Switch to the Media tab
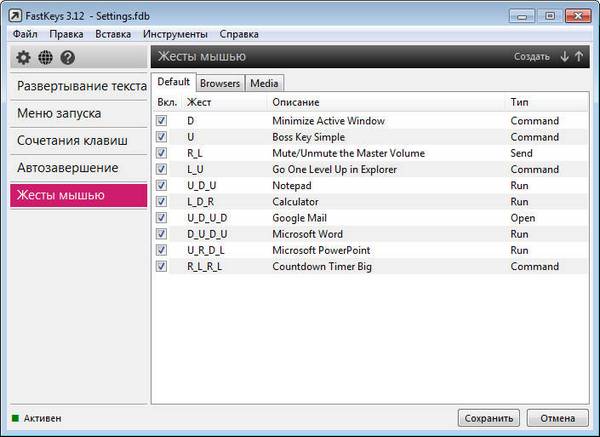This screenshot has width=600, height=437. 264,83
